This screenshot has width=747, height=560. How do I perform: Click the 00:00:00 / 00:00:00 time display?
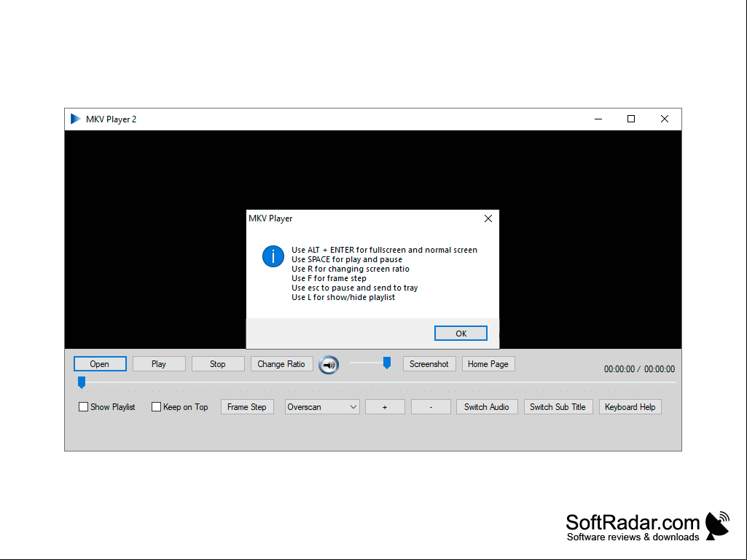coord(639,369)
